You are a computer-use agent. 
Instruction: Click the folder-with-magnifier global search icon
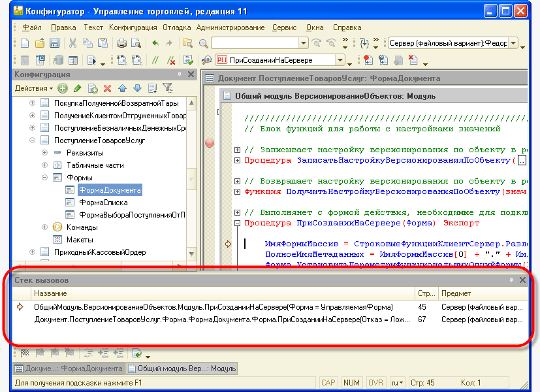pyautogui.click(x=187, y=43)
